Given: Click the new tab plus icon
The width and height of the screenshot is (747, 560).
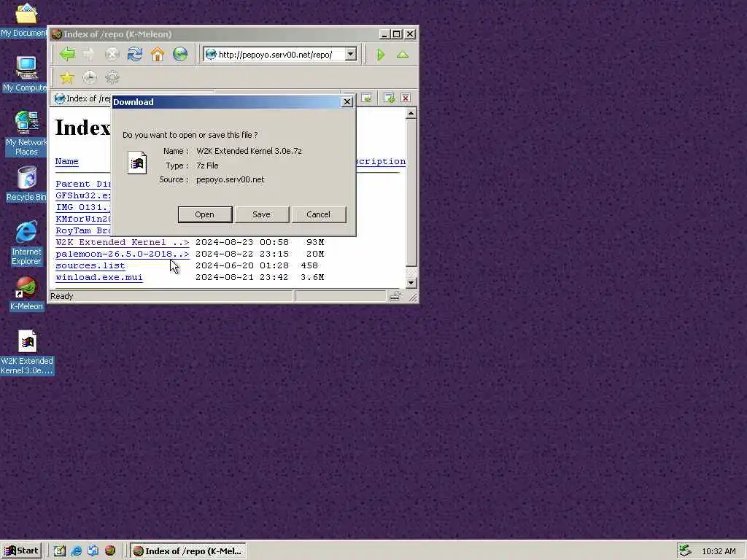Looking at the screenshot, I should (x=390, y=98).
